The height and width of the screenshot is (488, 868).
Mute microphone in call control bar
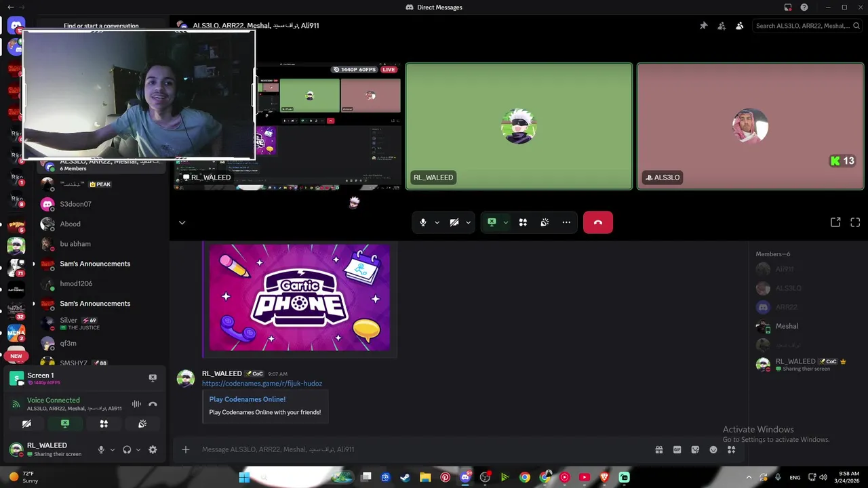(x=423, y=222)
